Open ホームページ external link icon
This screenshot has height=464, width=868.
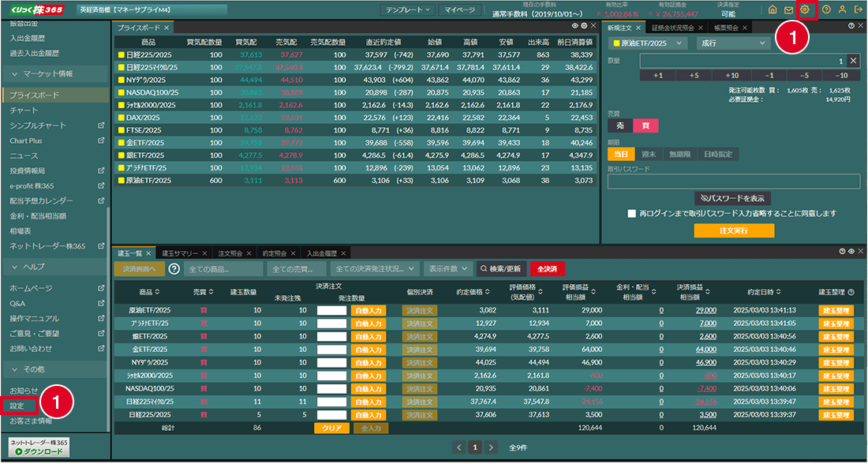(101, 289)
